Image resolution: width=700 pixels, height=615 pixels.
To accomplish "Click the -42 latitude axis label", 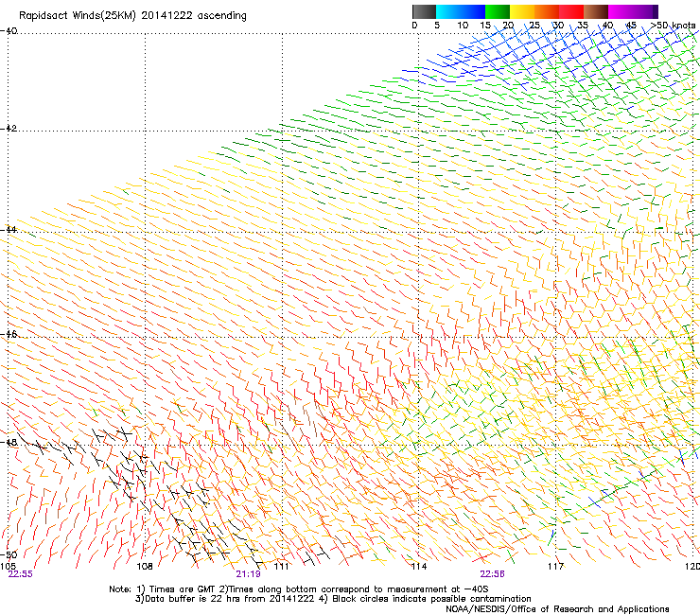I will click(x=9, y=129).
